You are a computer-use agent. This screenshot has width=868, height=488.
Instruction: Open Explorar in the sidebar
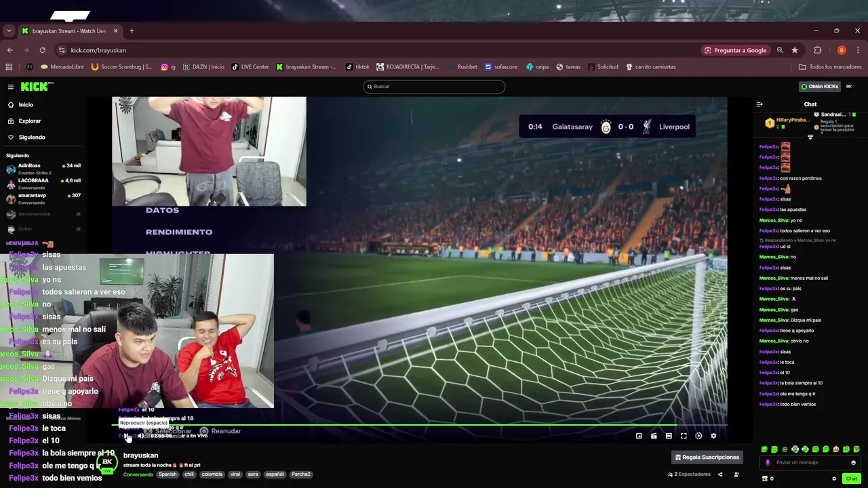click(x=30, y=121)
